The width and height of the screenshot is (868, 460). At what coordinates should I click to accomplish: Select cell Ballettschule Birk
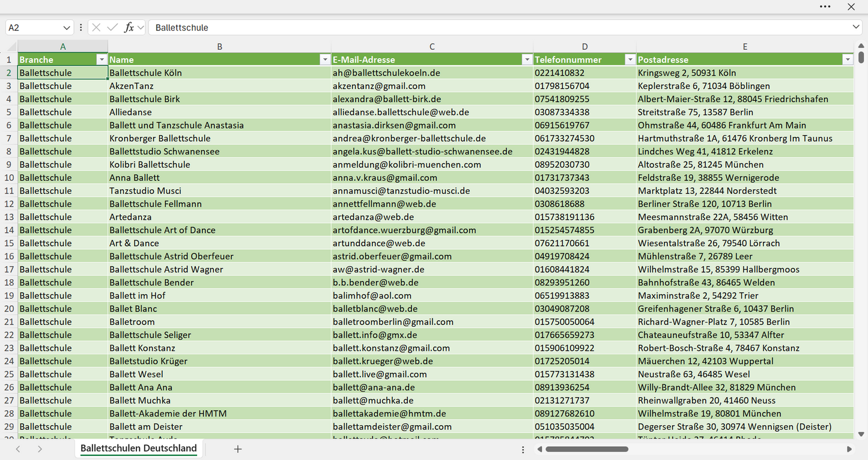click(x=219, y=99)
